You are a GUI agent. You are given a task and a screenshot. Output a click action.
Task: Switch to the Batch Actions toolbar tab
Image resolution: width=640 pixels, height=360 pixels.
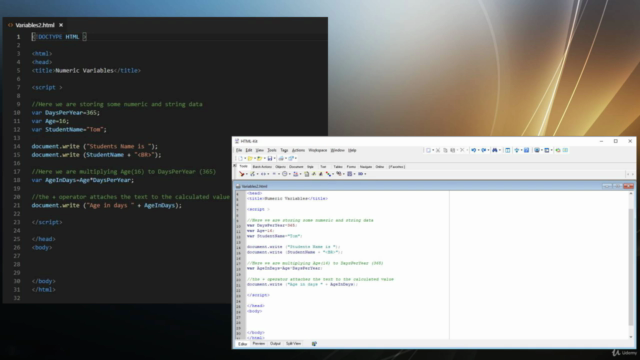(x=262, y=167)
